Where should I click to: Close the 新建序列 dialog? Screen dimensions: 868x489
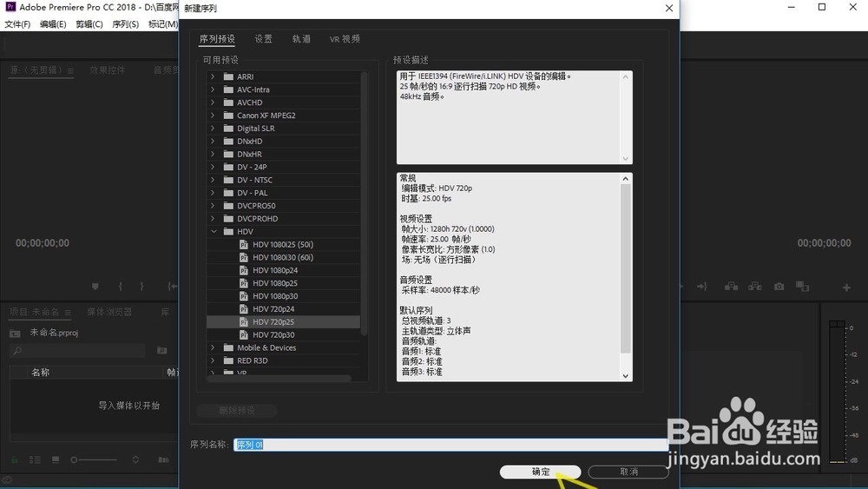tap(668, 9)
